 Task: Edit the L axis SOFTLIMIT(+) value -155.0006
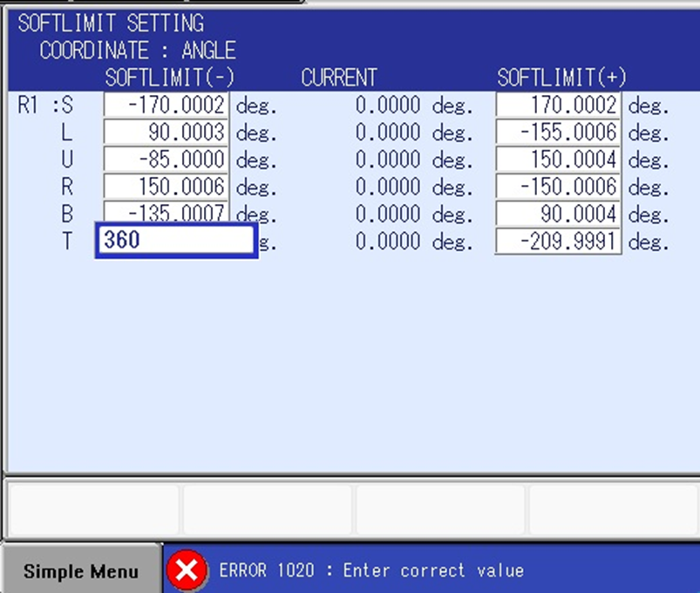coord(558,133)
